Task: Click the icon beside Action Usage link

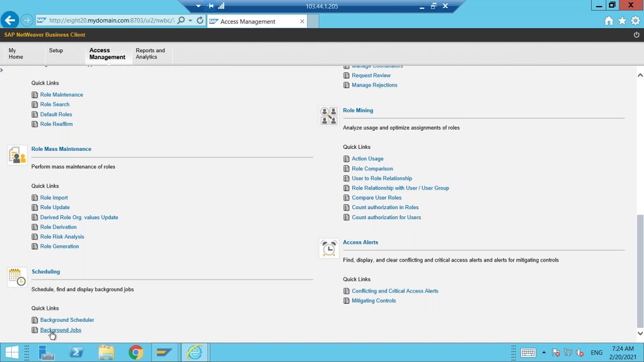Action: pyautogui.click(x=346, y=159)
